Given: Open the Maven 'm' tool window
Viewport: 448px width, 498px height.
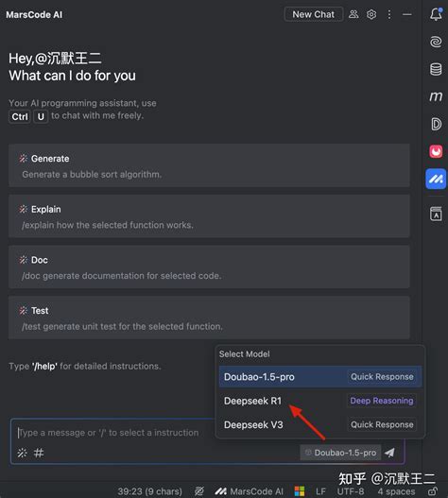Looking at the screenshot, I should pos(436,96).
